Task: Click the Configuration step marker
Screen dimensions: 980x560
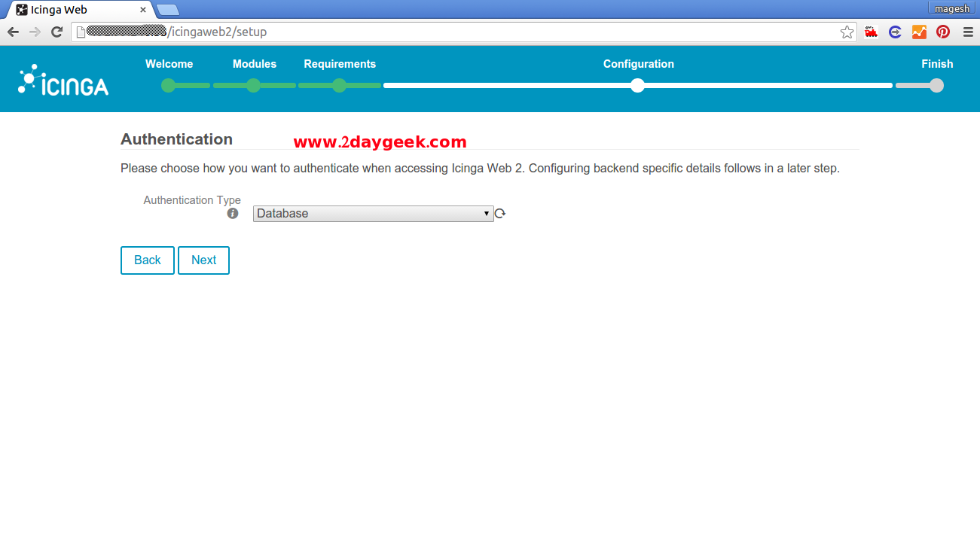Action: pyautogui.click(x=638, y=85)
